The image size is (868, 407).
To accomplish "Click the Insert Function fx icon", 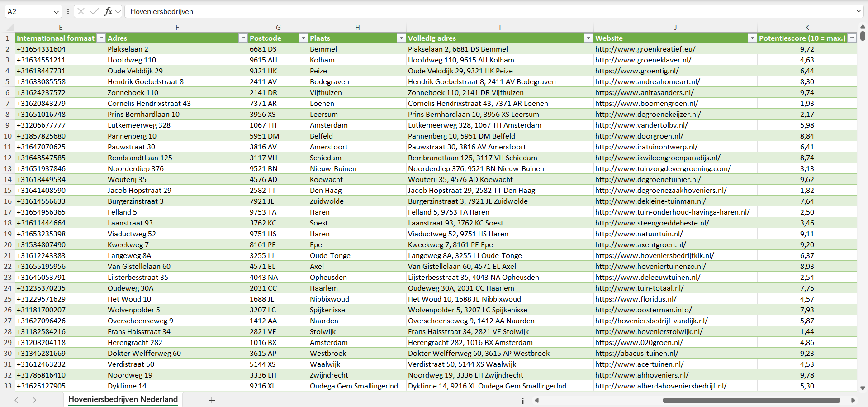I will [108, 11].
